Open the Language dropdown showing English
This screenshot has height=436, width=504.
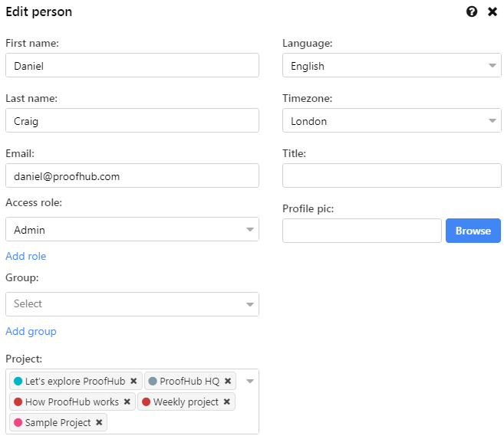point(391,65)
